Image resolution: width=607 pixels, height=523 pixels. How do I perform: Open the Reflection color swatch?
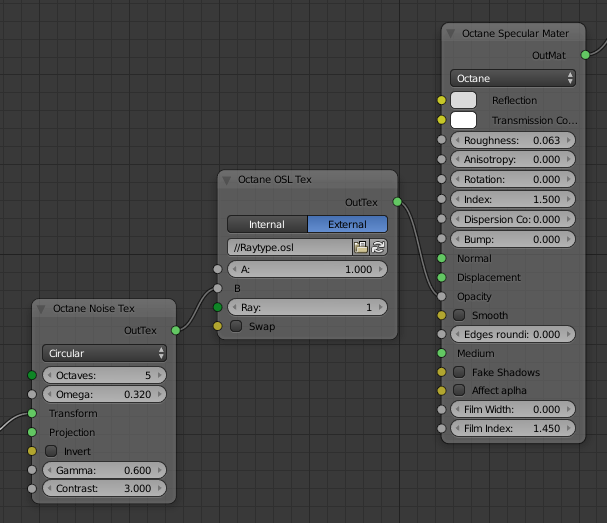[x=463, y=100]
